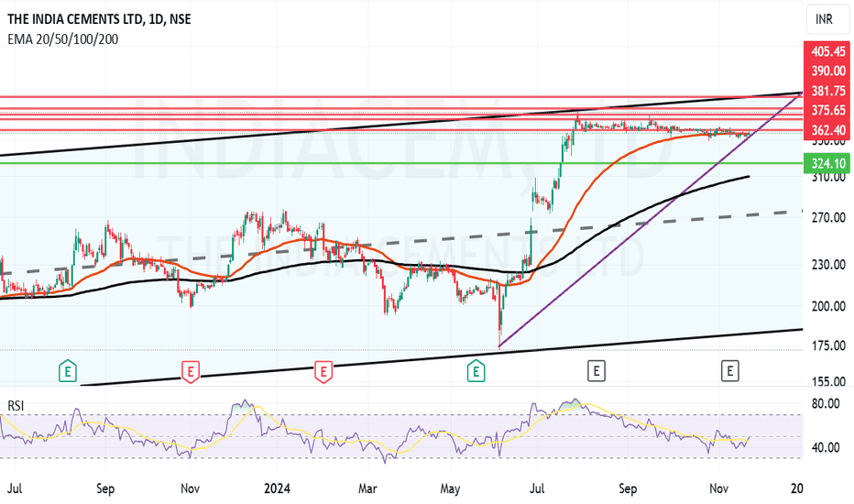
Task: Click the RSI indicator label
Action: 16,406
